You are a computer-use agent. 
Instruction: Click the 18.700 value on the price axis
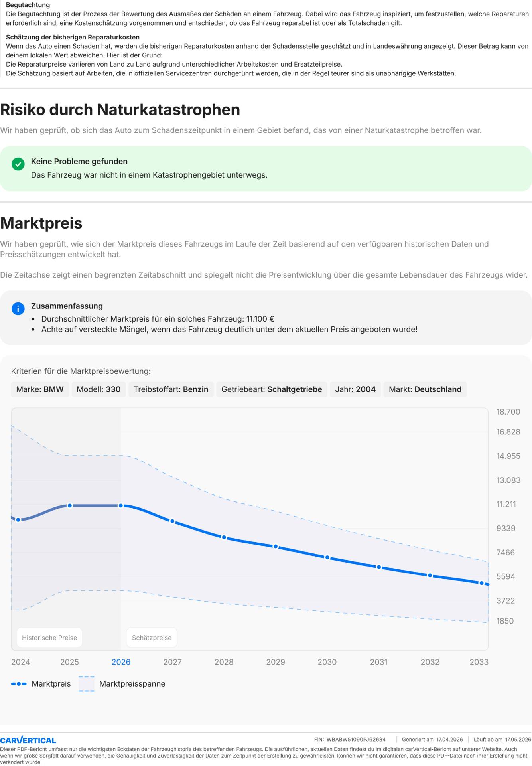pyautogui.click(x=508, y=412)
